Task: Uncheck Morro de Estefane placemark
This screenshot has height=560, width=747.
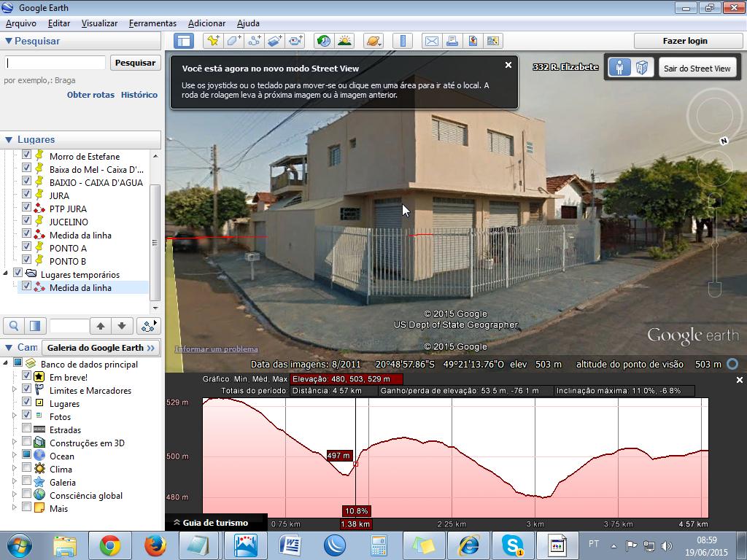Action: pos(27,155)
